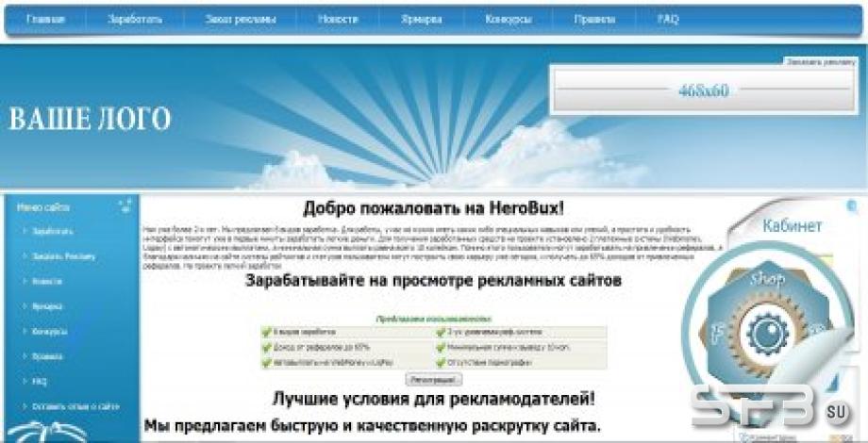Viewport: 868px width, 443px height.
Task: Click the 468x60 banner placeholder
Action: (704, 90)
